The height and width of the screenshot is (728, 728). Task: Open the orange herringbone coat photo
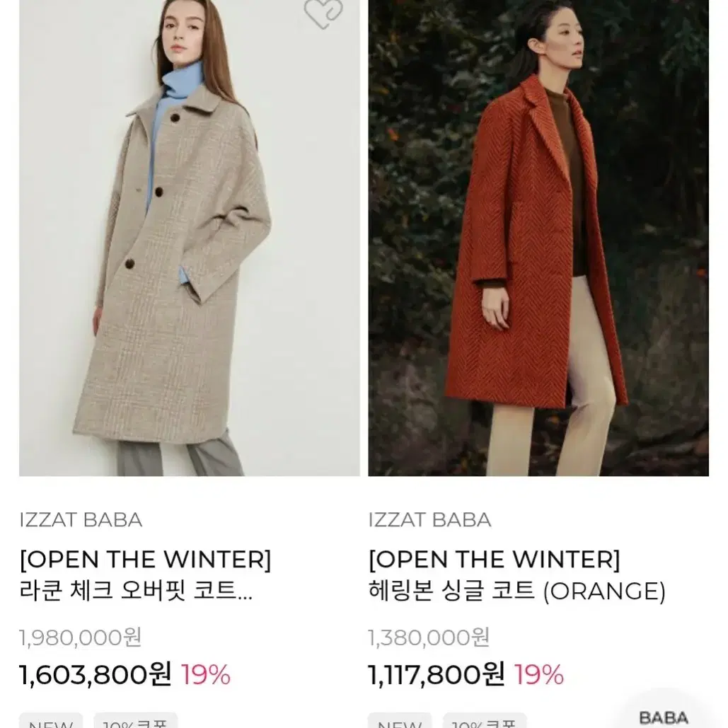[x=538, y=238]
